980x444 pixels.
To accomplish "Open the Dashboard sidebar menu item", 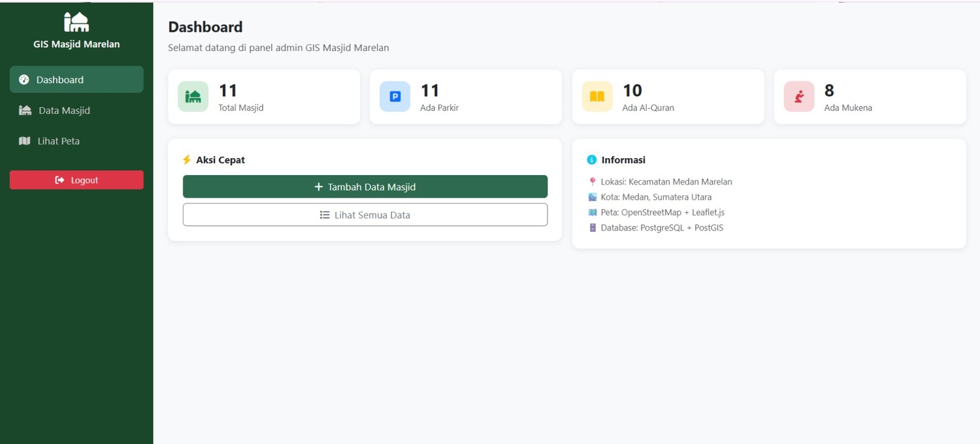I will tap(76, 80).
